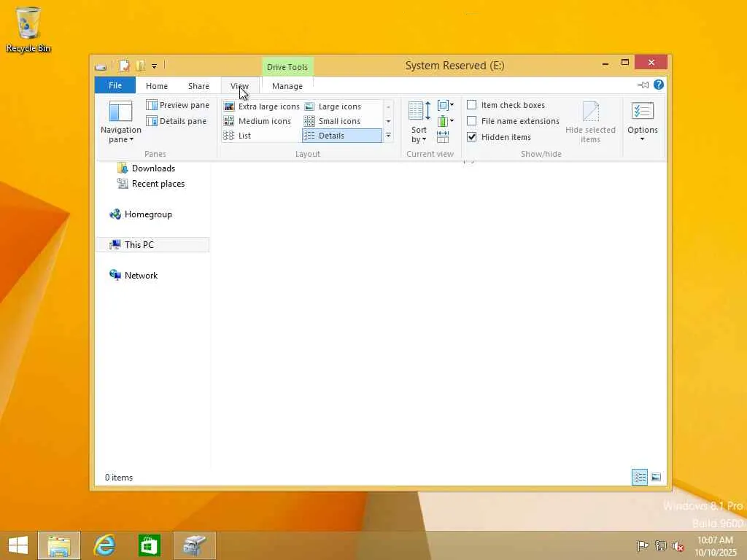
Task: Open the Group by dropdown icon
Action: [x=446, y=105]
